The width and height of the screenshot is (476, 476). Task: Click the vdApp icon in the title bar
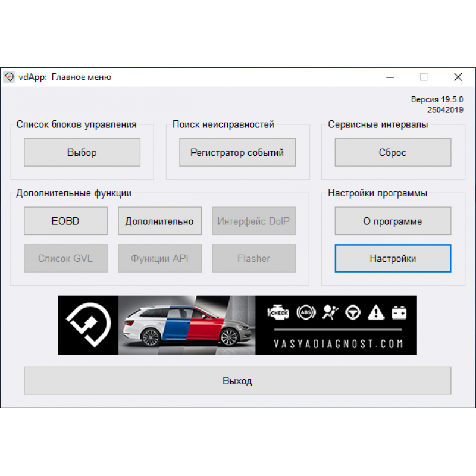(9, 77)
